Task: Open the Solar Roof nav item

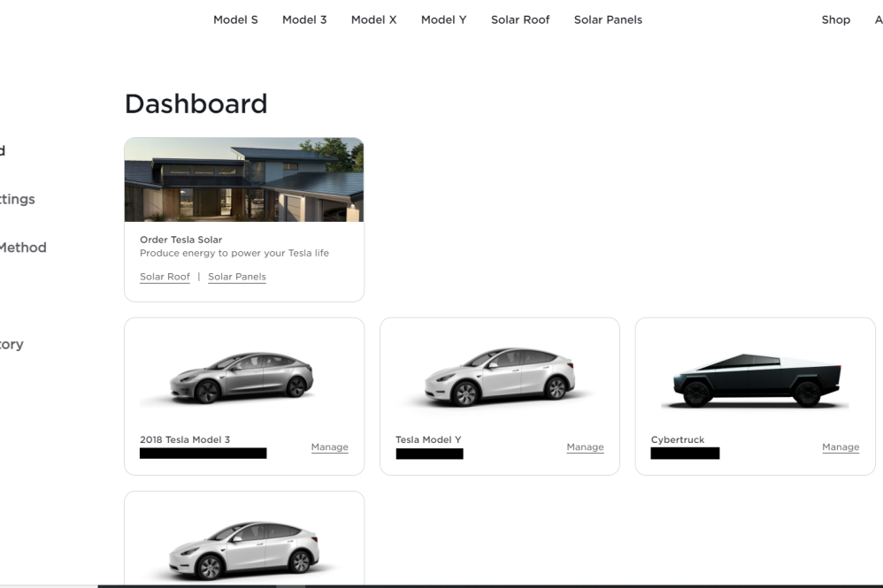Action: [x=520, y=19]
